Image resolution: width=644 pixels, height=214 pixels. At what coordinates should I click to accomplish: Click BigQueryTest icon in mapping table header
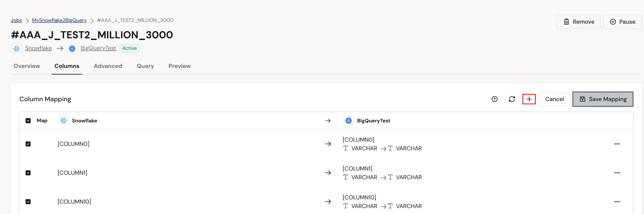(x=348, y=121)
